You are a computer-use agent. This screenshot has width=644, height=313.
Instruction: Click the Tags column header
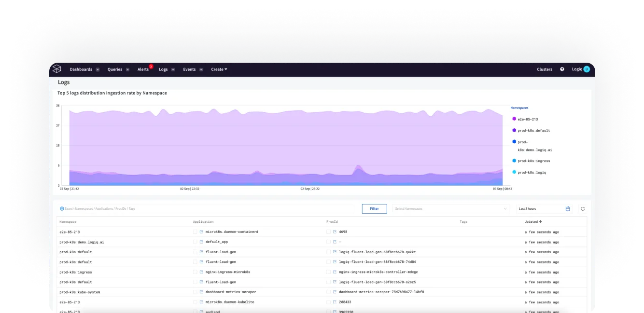click(x=463, y=222)
